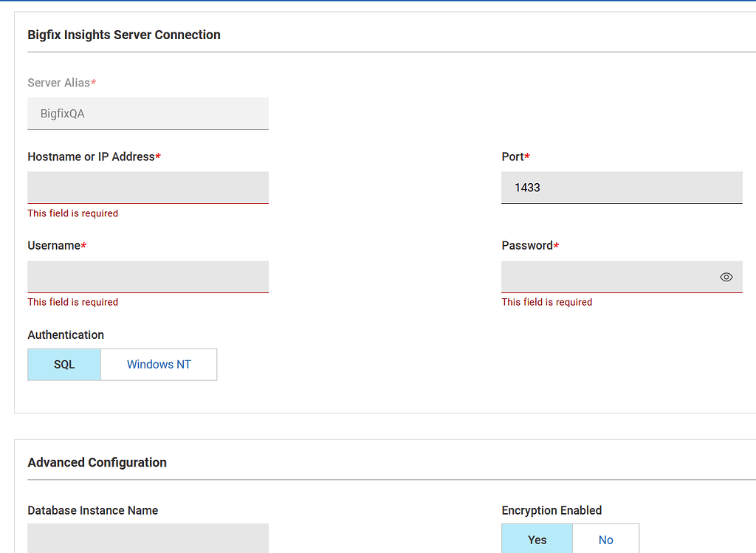Disable encryption by selecting No
The height and width of the screenshot is (553, 756).
point(605,540)
